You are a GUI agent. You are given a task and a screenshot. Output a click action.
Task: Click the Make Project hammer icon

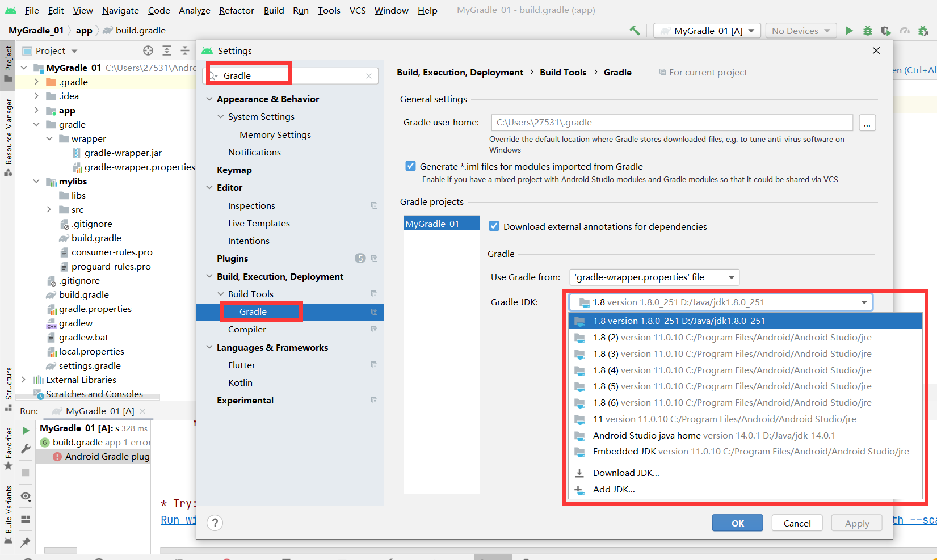pos(635,31)
